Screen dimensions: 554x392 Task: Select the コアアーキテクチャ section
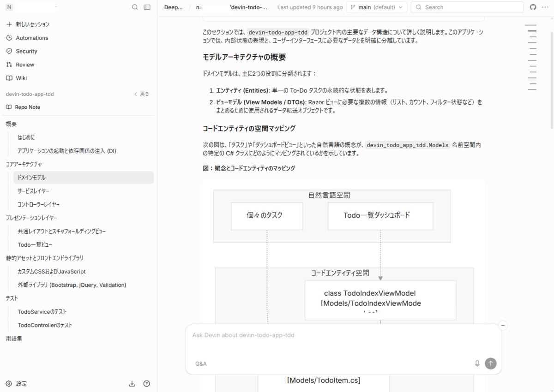[24, 164]
